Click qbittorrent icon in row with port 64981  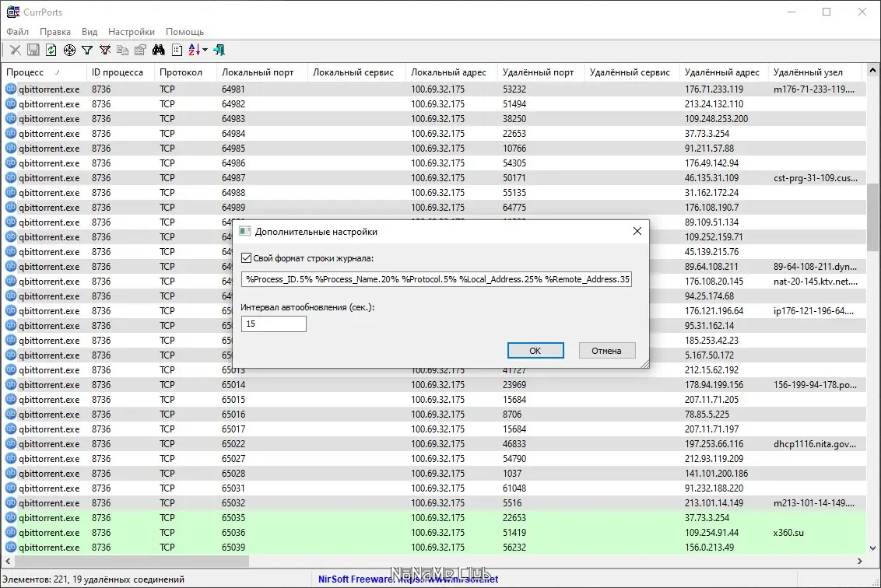pyautogui.click(x=11, y=89)
